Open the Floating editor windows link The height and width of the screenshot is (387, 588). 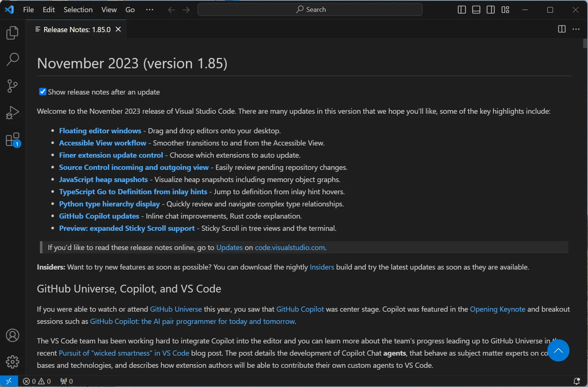tap(100, 131)
